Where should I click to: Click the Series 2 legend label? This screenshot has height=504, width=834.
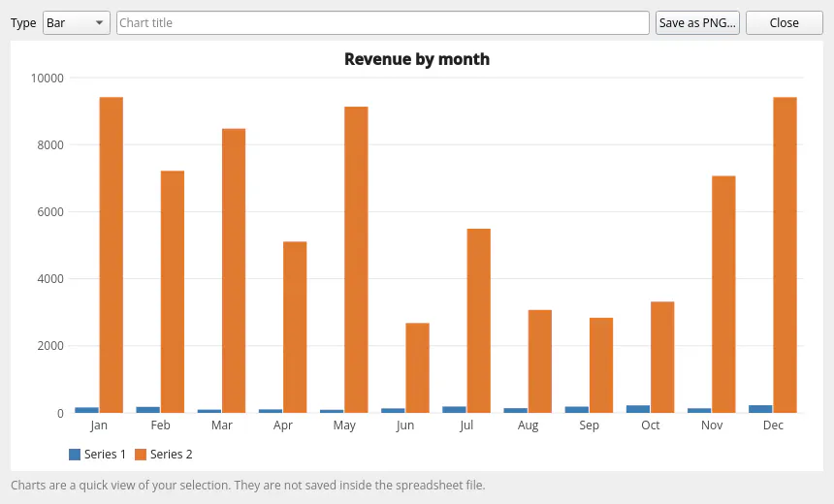(172, 454)
